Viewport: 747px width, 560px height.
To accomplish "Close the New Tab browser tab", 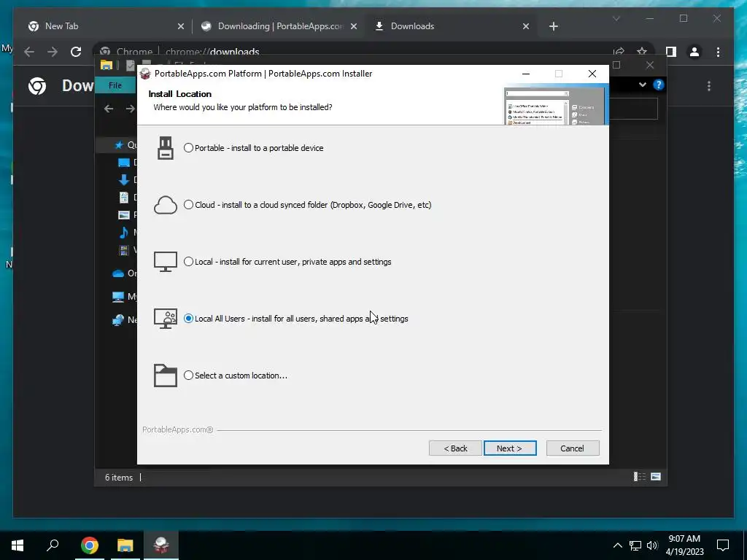I will tap(181, 26).
